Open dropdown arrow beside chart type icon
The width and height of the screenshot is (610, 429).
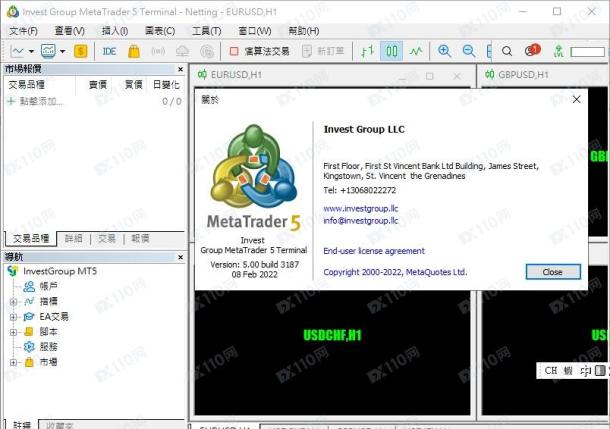point(31,51)
